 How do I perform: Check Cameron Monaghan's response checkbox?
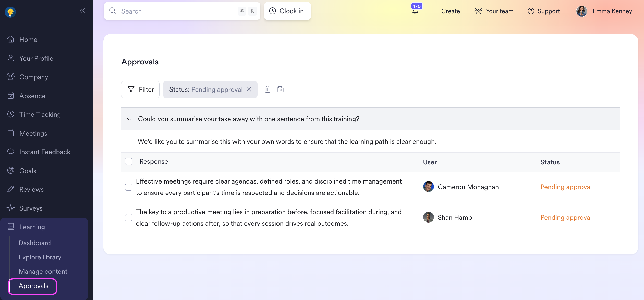(129, 187)
